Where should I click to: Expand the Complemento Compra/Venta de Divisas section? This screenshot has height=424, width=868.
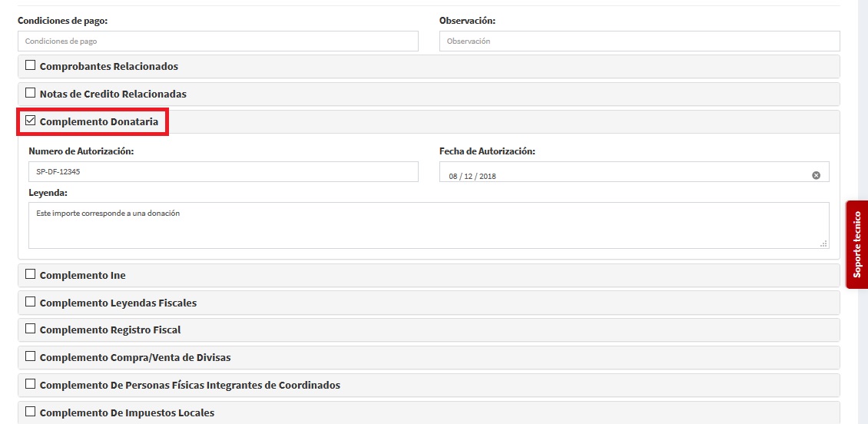(31, 356)
